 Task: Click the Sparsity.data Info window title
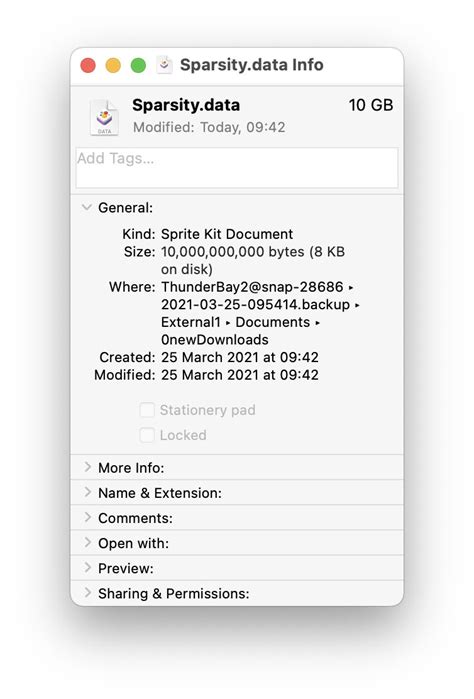coord(252,65)
